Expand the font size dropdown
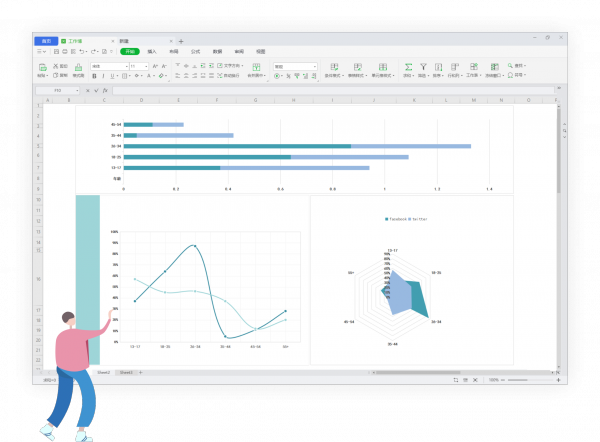The width and height of the screenshot is (600, 442). click(136, 66)
